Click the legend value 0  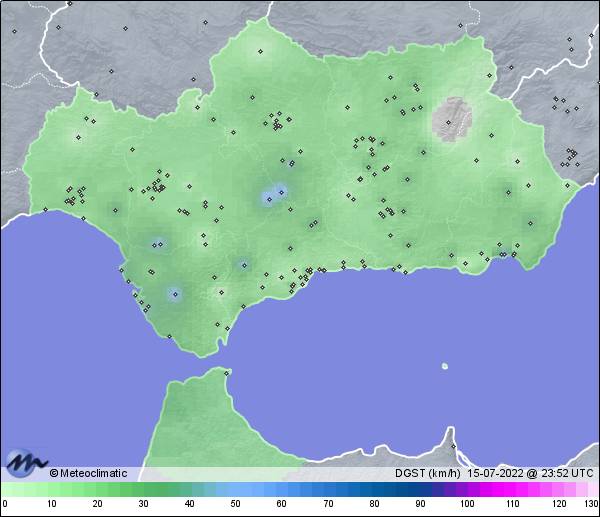(5, 504)
